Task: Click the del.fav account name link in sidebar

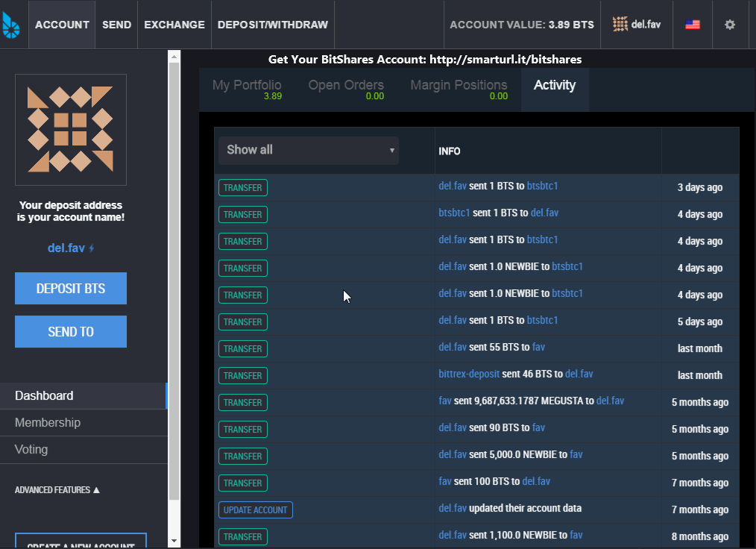Action: (x=66, y=248)
